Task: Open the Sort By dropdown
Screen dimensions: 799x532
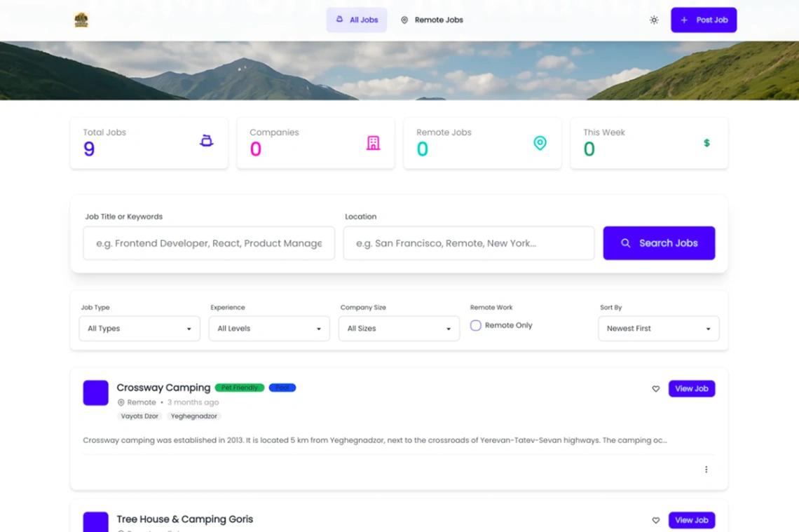Action: pyautogui.click(x=658, y=329)
